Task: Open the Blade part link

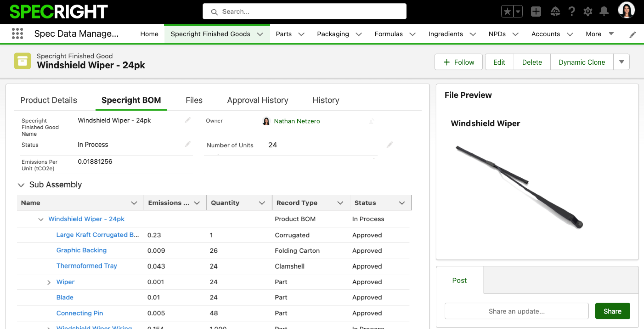Action: click(65, 297)
